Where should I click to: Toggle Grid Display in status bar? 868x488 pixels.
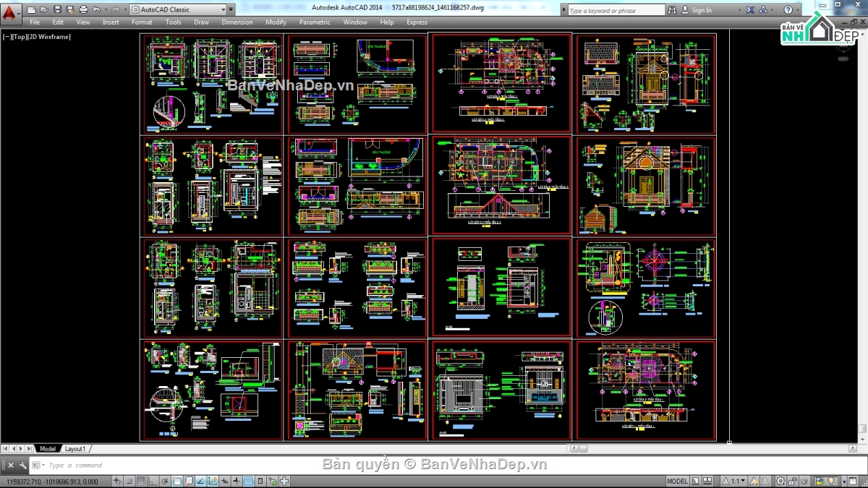[141, 481]
